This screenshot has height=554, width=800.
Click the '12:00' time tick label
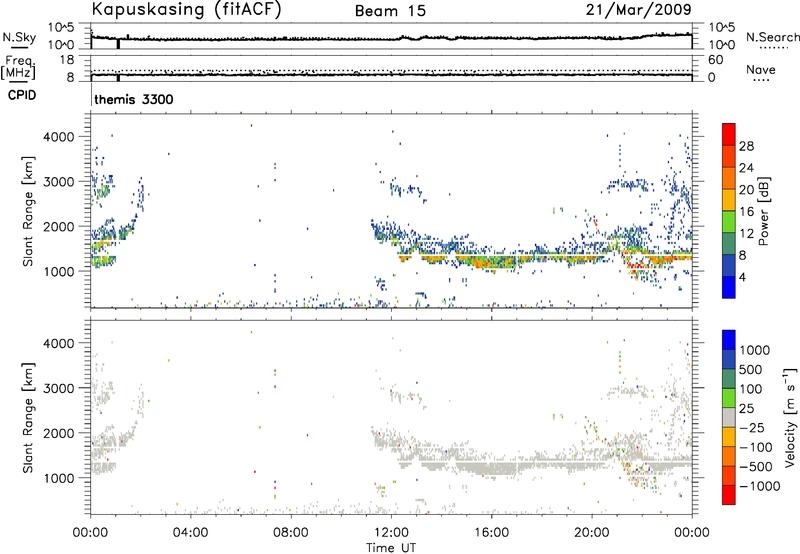click(x=391, y=533)
